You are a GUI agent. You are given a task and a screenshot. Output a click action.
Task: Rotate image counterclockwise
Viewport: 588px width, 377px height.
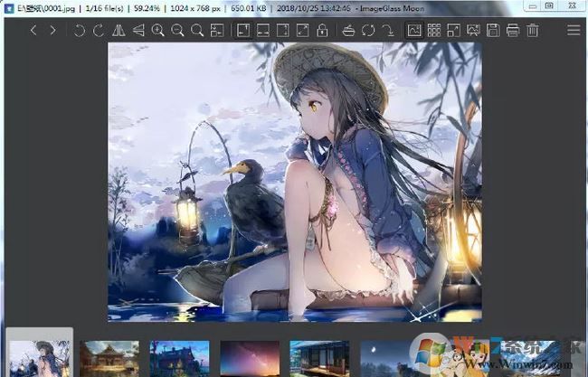point(80,31)
